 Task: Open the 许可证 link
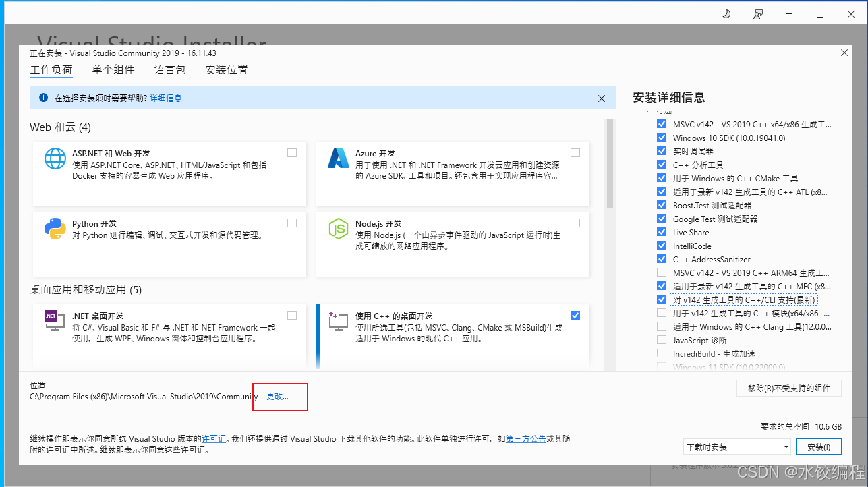coord(214,438)
